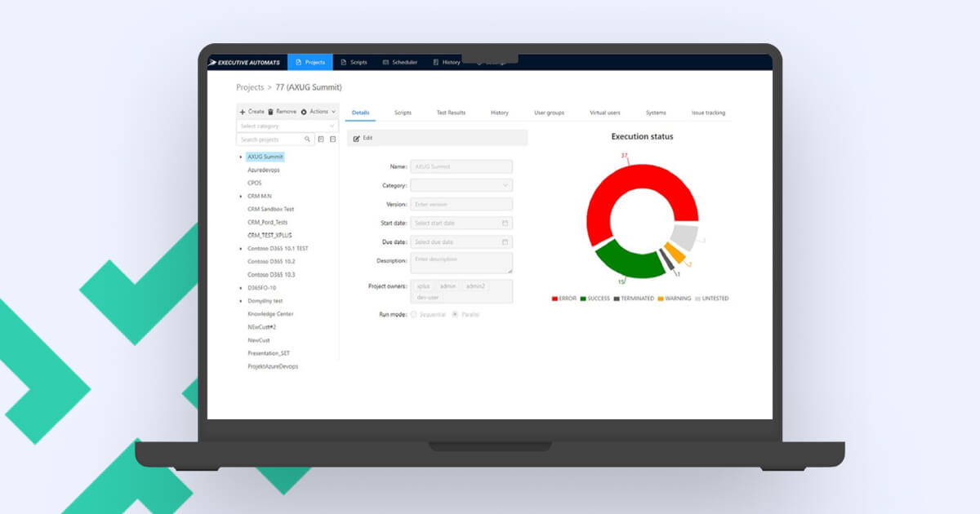Screen dimensions: 980x514
Task: Click the search magnifier in Search projects
Action: 307,139
